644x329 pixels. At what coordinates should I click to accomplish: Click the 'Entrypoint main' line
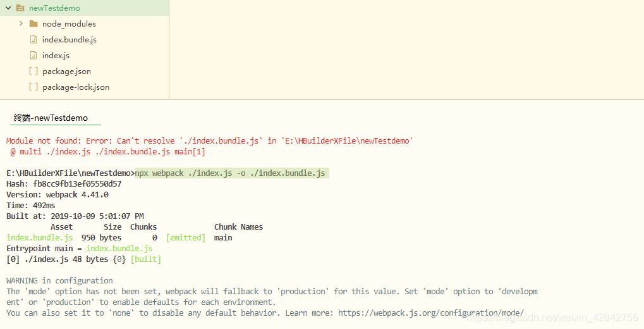[79, 249]
